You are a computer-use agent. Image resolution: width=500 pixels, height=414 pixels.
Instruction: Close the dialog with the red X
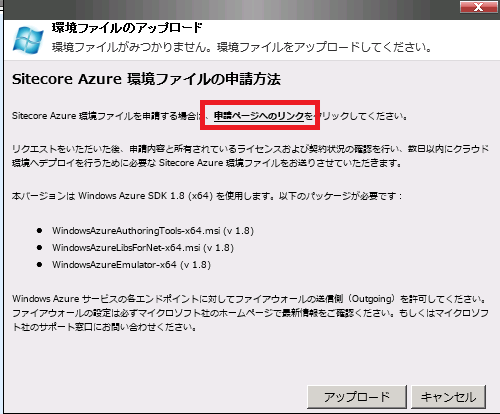[x=479, y=7]
